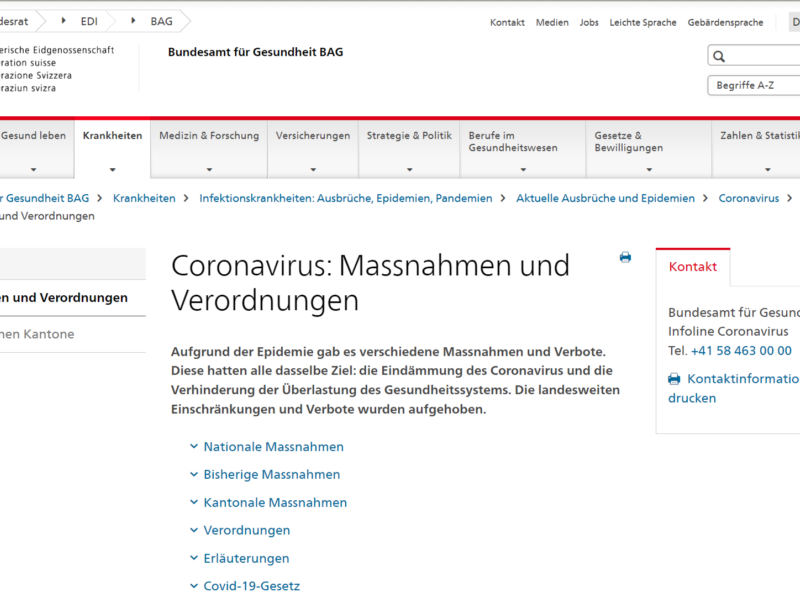This screenshot has height=600, width=800.
Task: Select the Gesund leben navigation tab
Action: 35,135
